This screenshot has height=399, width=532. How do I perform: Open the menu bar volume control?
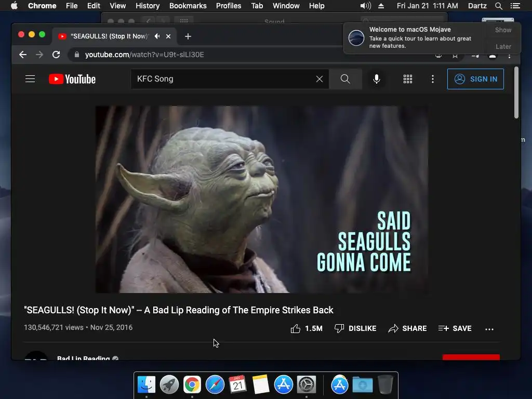coord(365,6)
